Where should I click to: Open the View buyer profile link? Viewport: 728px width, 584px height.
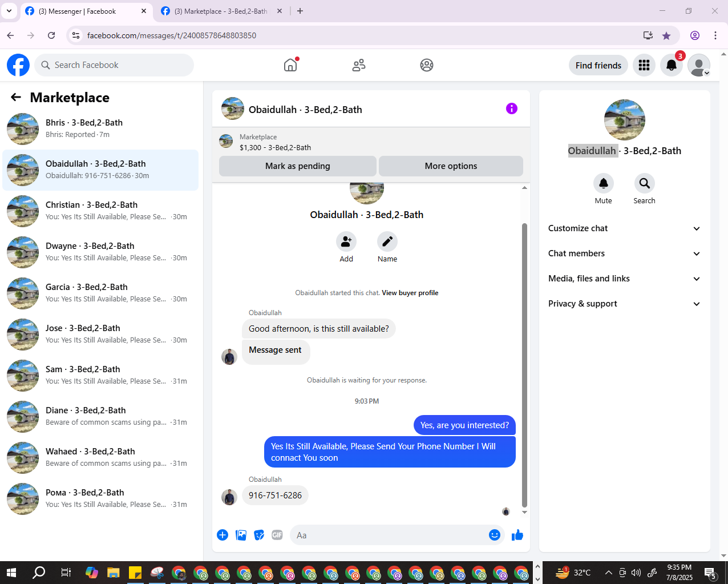click(410, 293)
